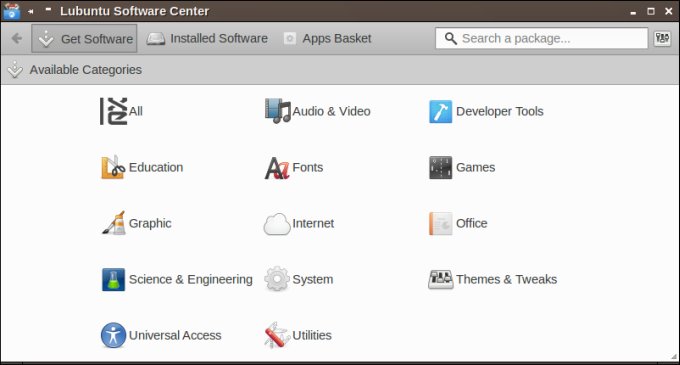The width and height of the screenshot is (680, 365).
Task: Maximize the Lubuntu Software Center window
Action: click(651, 11)
